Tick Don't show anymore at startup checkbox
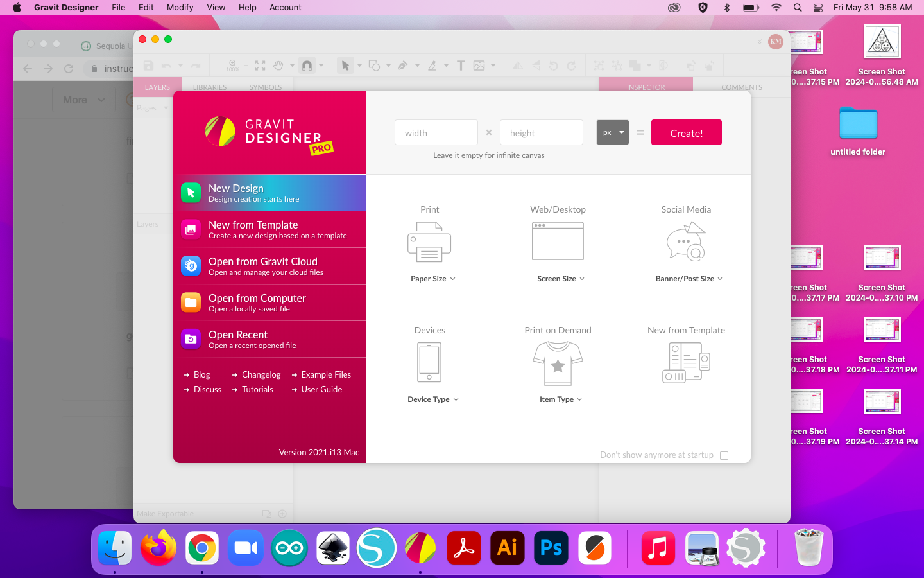Image resolution: width=924 pixels, height=578 pixels. click(724, 455)
